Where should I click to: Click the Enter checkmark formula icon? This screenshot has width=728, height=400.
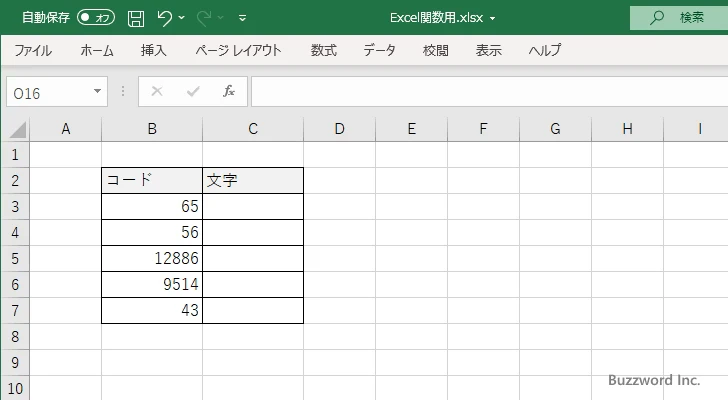click(x=192, y=91)
